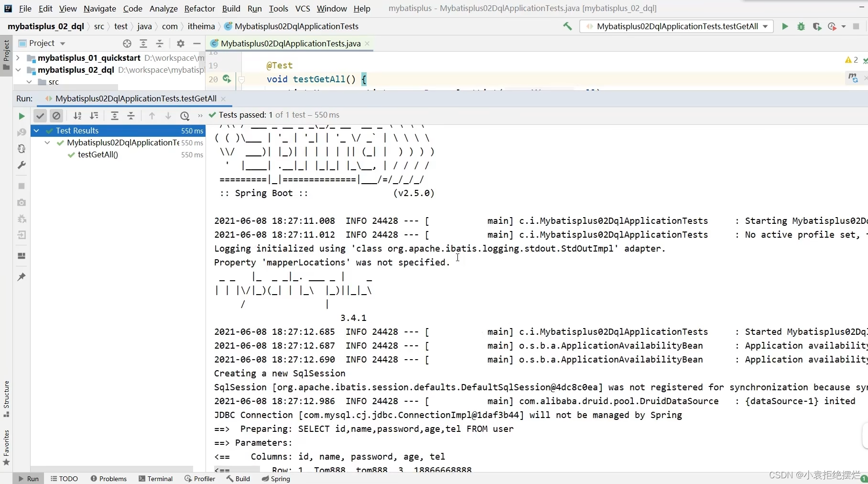Screen dimensions: 868x484
Task: Pin the Run tab
Action: 22,277
